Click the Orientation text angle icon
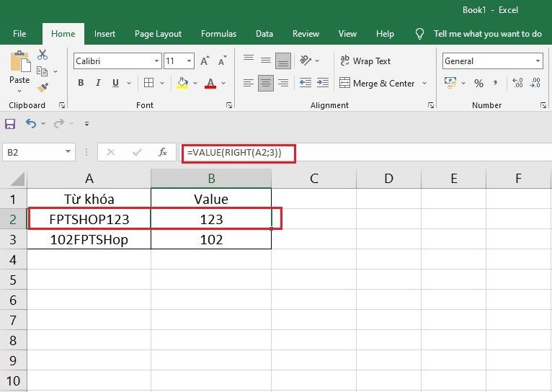This screenshot has height=392, width=552. click(x=306, y=61)
